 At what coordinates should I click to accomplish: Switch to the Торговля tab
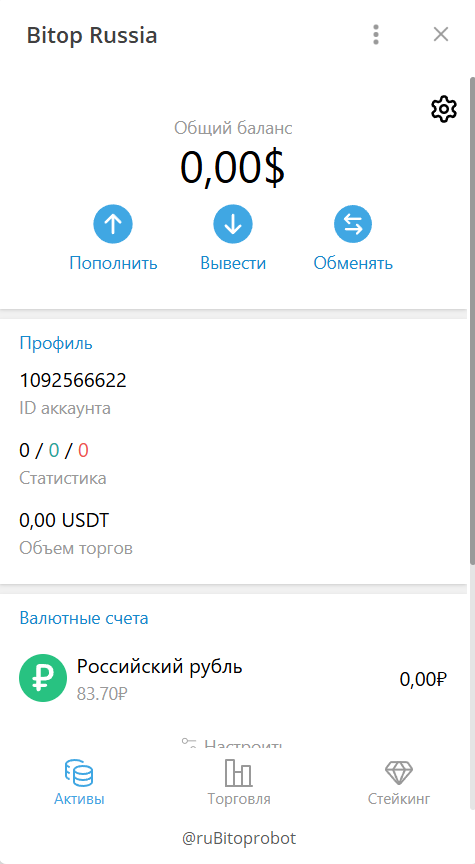239,782
